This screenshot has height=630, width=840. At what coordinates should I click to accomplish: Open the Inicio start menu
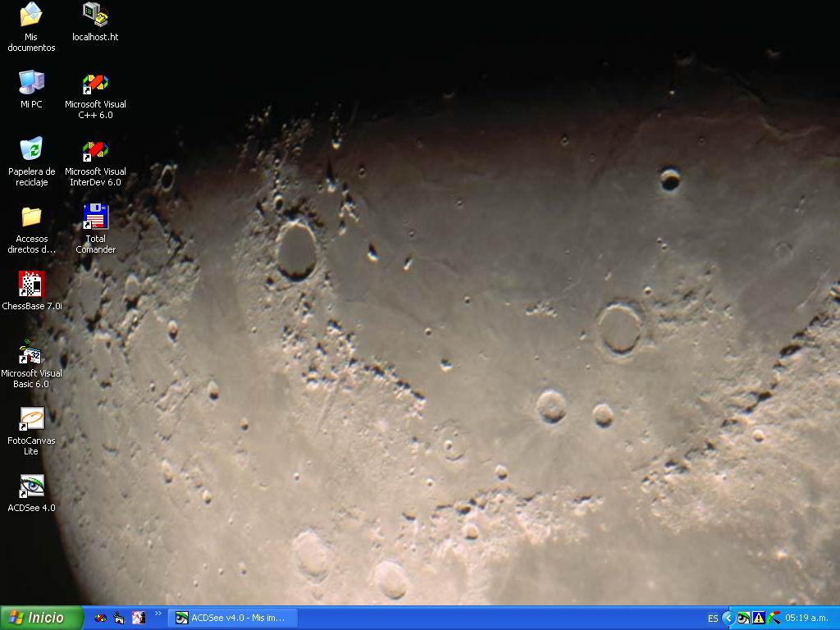point(42,618)
